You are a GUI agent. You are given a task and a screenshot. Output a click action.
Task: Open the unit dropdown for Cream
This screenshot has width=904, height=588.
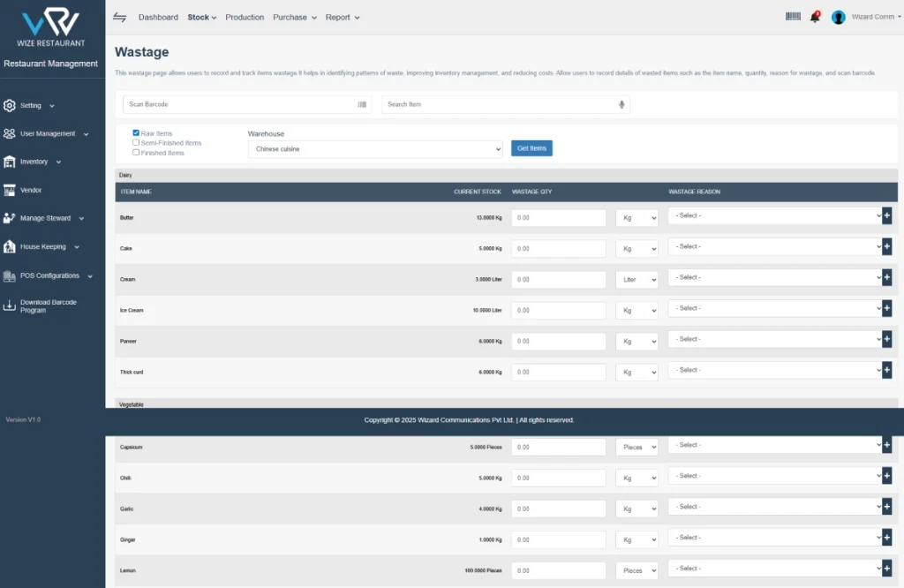click(x=637, y=279)
